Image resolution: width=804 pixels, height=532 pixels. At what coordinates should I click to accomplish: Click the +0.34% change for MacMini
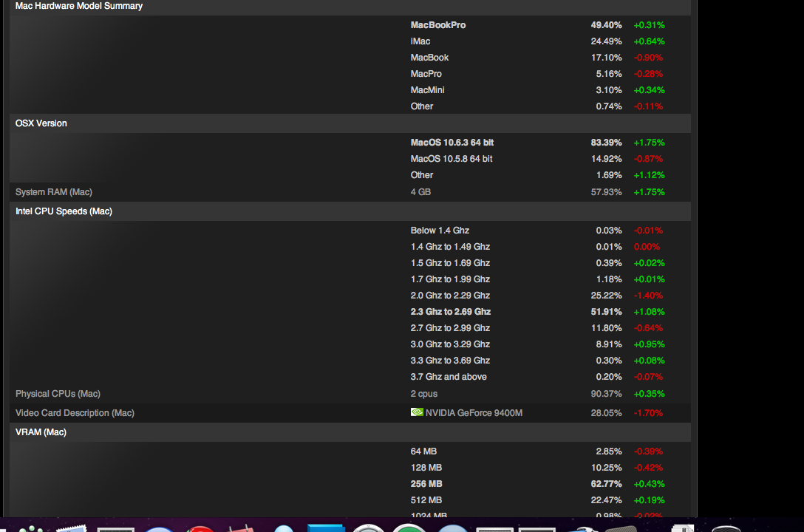pyautogui.click(x=649, y=90)
